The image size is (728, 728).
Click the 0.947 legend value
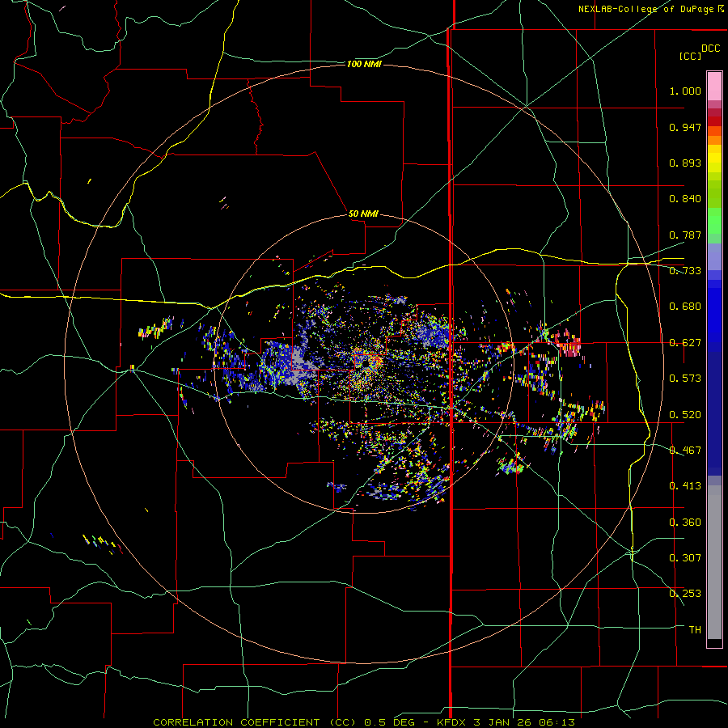685,127
